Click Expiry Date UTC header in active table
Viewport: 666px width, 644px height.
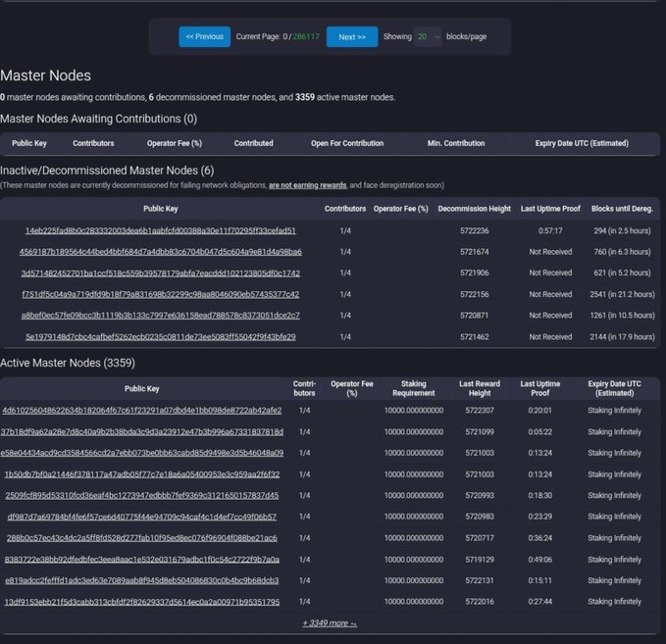(x=614, y=388)
